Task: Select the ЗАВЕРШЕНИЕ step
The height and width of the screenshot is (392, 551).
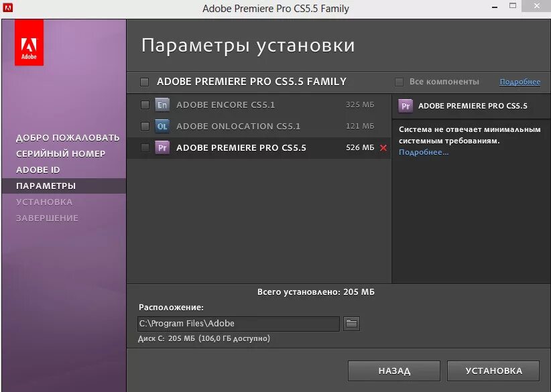Action: [47, 218]
